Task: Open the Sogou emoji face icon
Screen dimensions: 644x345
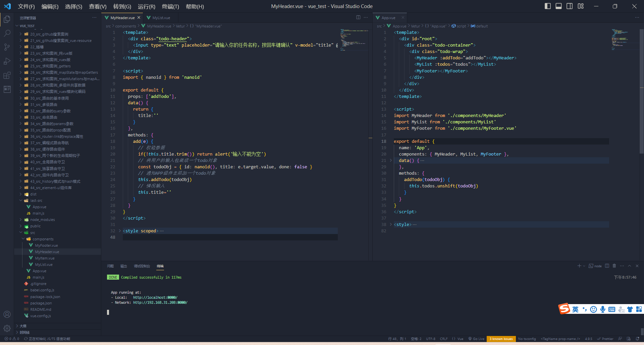Action: (x=593, y=309)
